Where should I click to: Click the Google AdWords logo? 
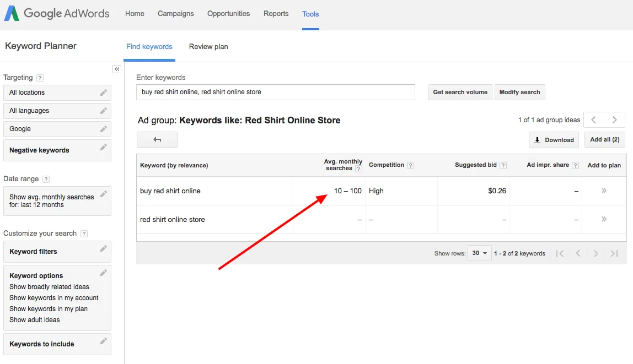[x=57, y=13]
